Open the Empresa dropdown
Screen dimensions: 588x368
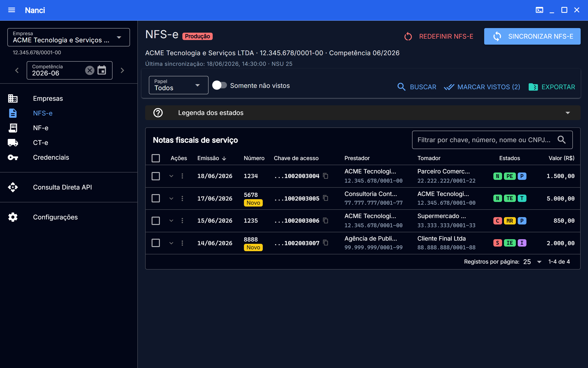coord(68,37)
